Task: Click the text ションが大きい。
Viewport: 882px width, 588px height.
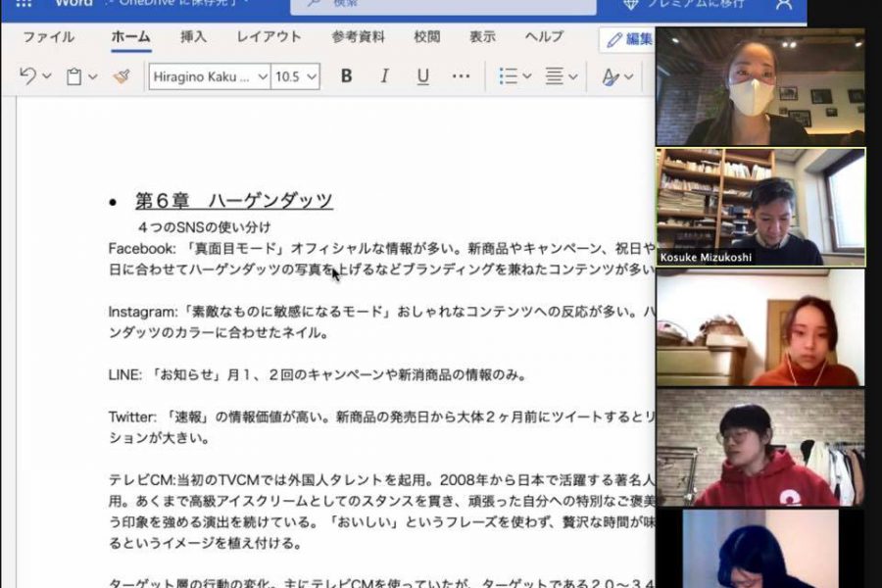Action: [159, 438]
